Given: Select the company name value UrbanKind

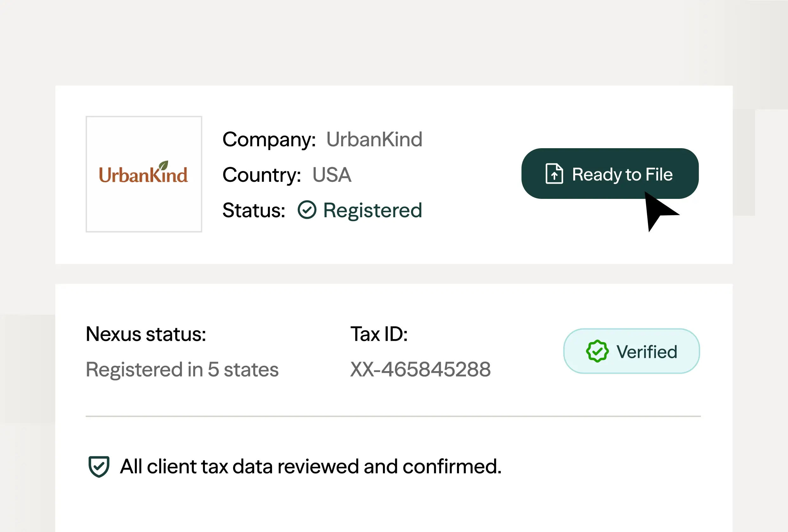Looking at the screenshot, I should point(374,139).
